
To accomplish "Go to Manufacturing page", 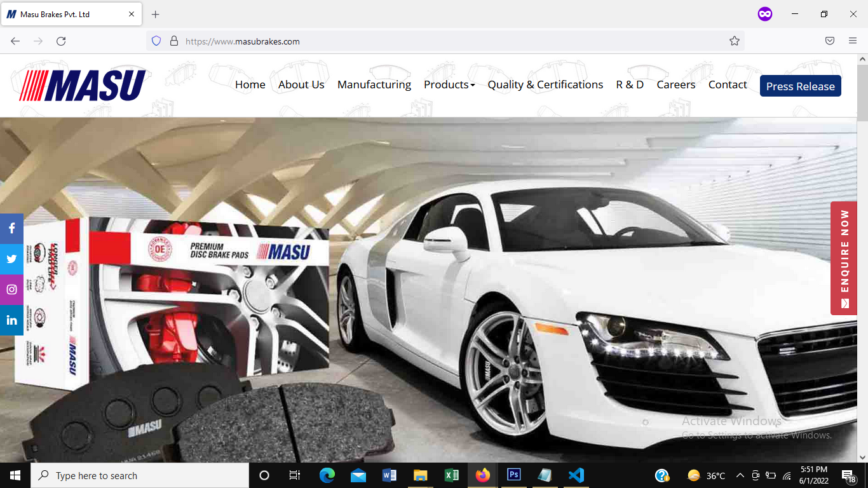I will click(374, 85).
